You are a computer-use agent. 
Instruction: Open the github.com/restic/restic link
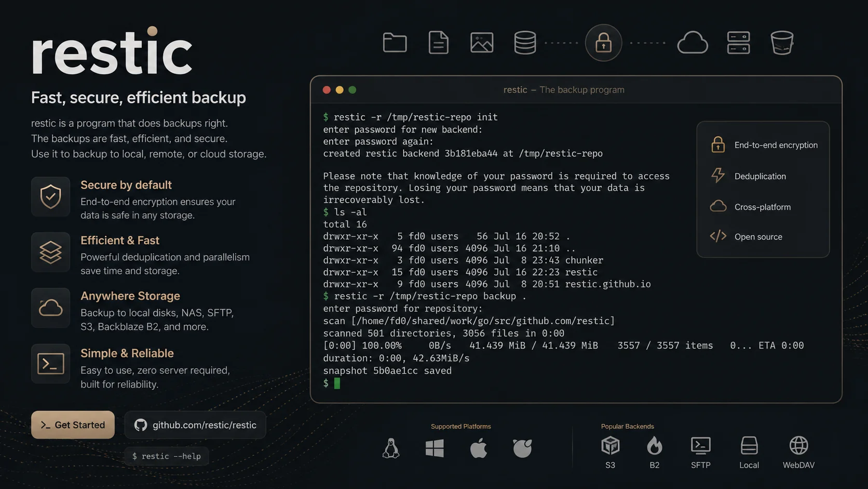(195, 425)
